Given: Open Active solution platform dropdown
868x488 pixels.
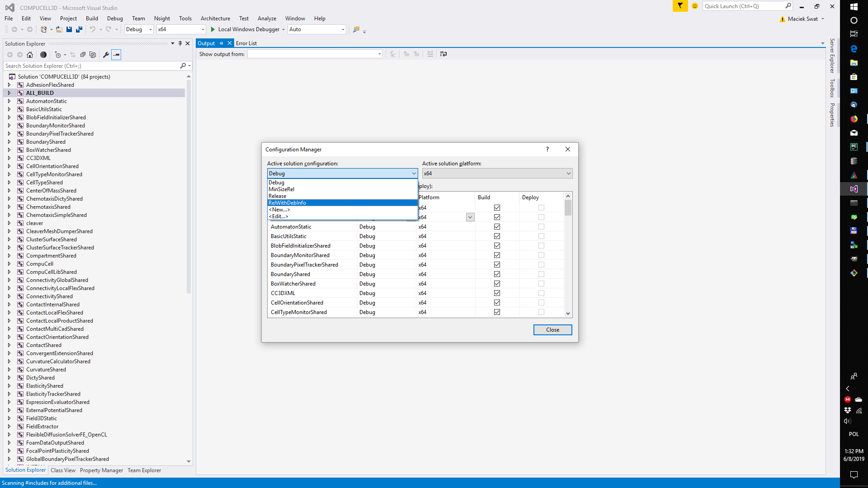Looking at the screenshot, I should click(497, 174).
